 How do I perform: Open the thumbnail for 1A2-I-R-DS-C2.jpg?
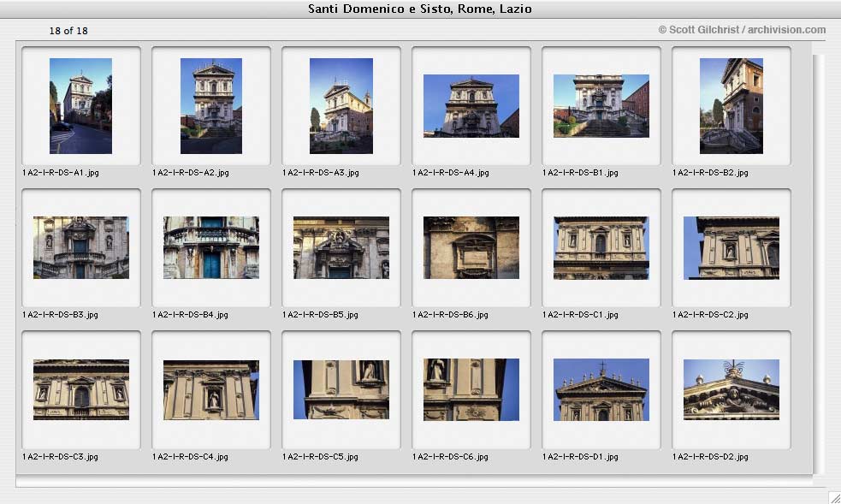(731, 247)
